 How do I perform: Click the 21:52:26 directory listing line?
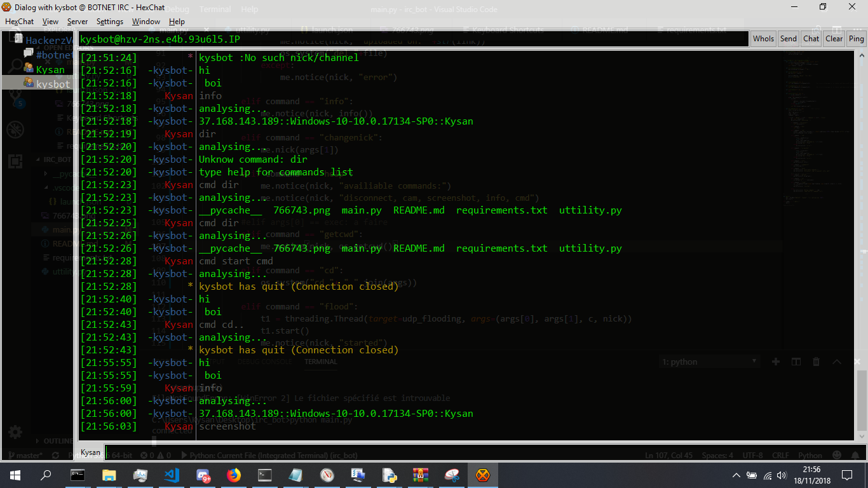pyautogui.click(x=410, y=248)
